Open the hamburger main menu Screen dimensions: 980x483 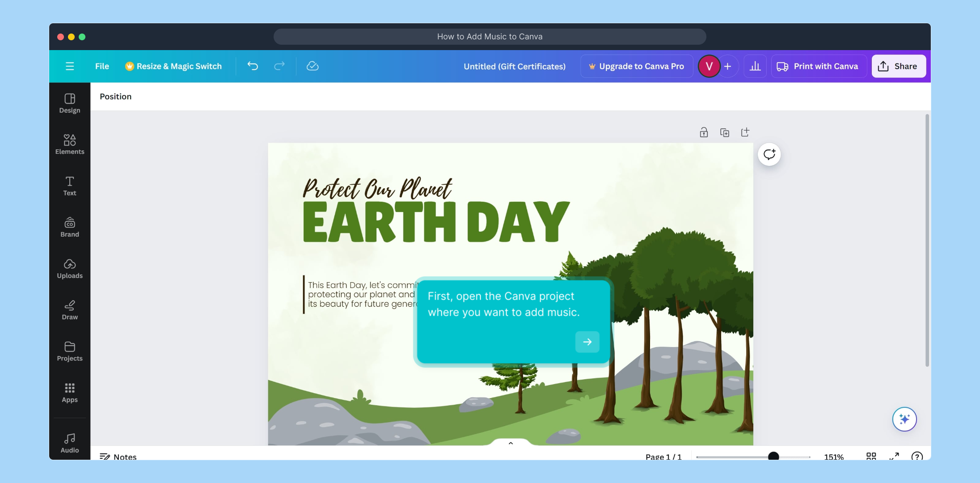pyautogui.click(x=70, y=66)
